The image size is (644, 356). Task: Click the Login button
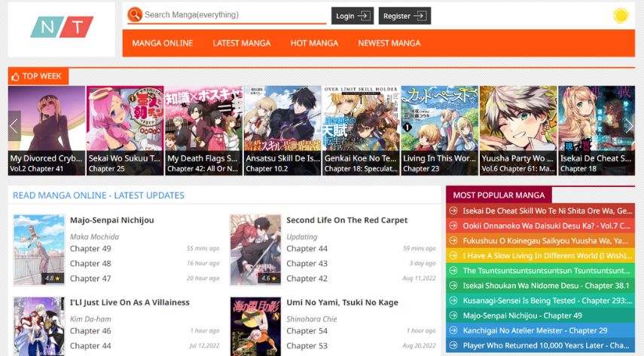(353, 16)
